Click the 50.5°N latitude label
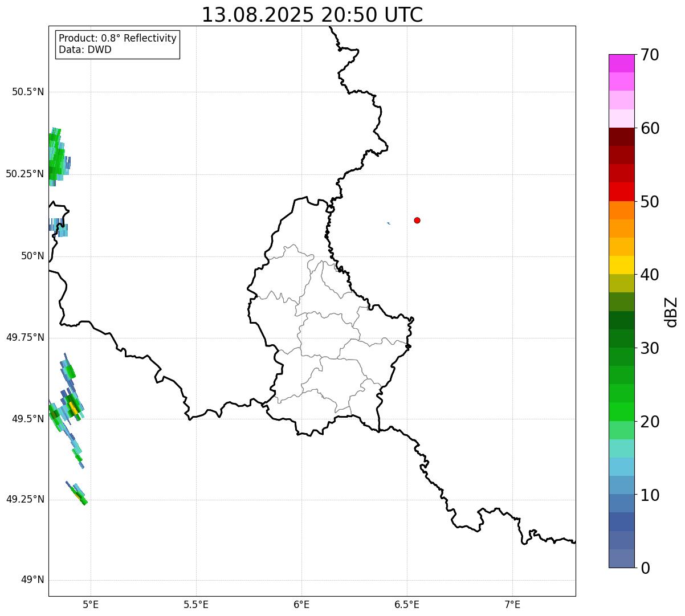Image resolution: width=685 pixels, height=616 pixels. tap(28, 92)
